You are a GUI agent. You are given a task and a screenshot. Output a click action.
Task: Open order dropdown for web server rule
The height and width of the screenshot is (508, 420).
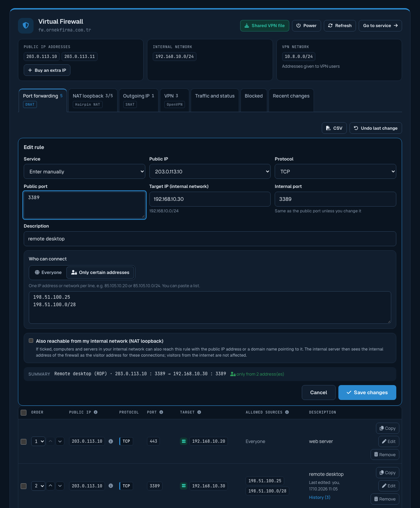[x=38, y=441]
